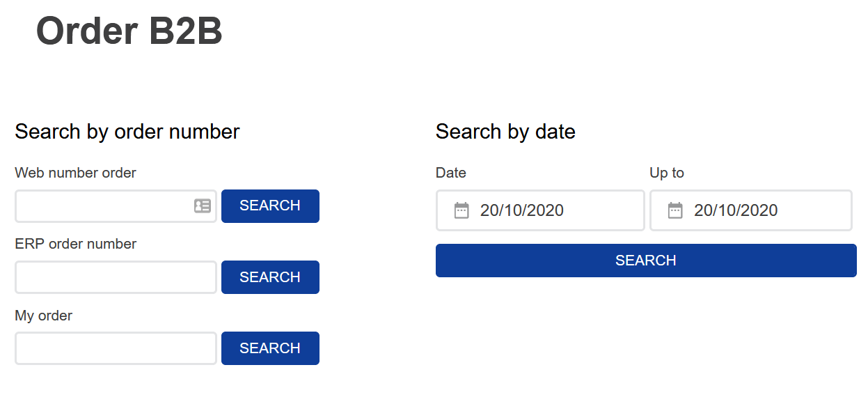Screen dimensions: 868x411
Task: Click into the ERP order number field
Action: [x=116, y=277]
